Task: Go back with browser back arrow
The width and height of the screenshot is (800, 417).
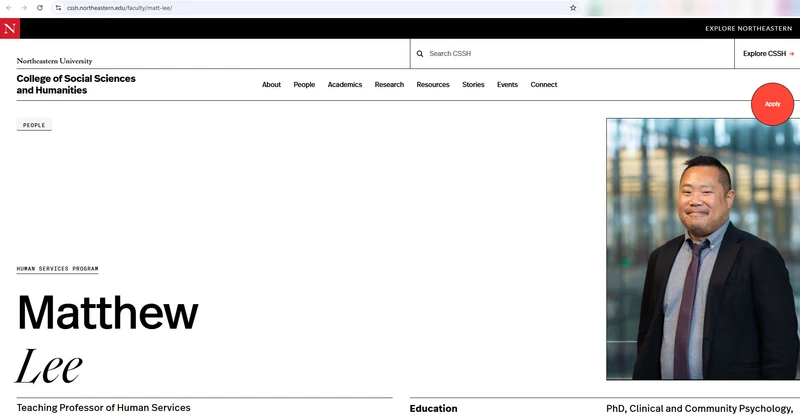Action: pyautogui.click(x=9, y=8)
